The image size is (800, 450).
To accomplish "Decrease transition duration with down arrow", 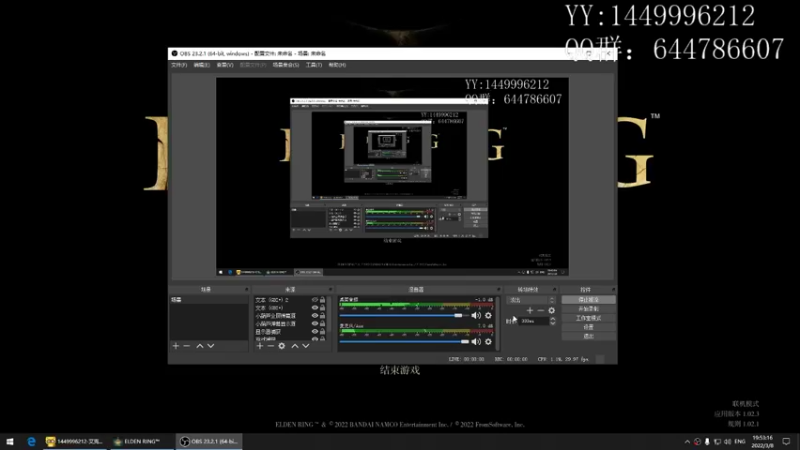I will pyautogui.click(x=553, y=323).
